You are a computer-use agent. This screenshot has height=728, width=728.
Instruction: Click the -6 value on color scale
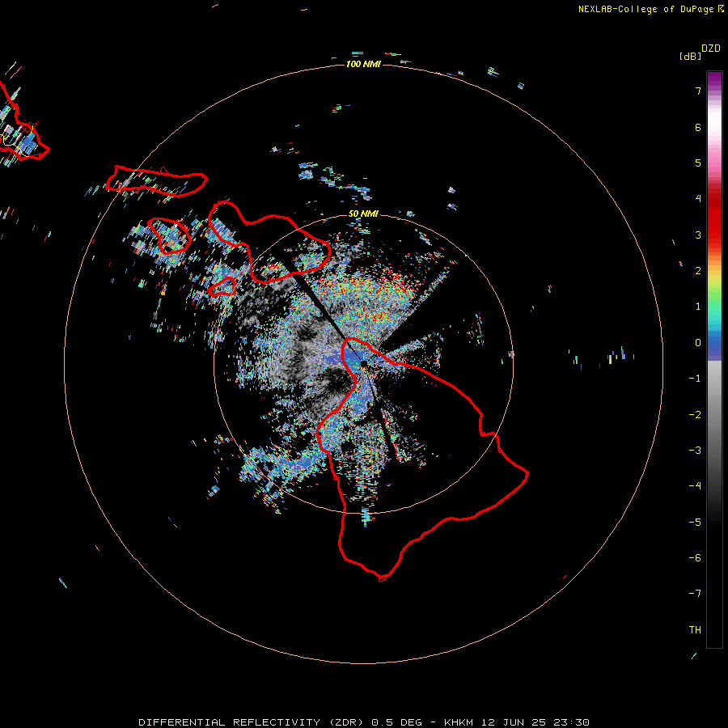click(x=695, y=558)
